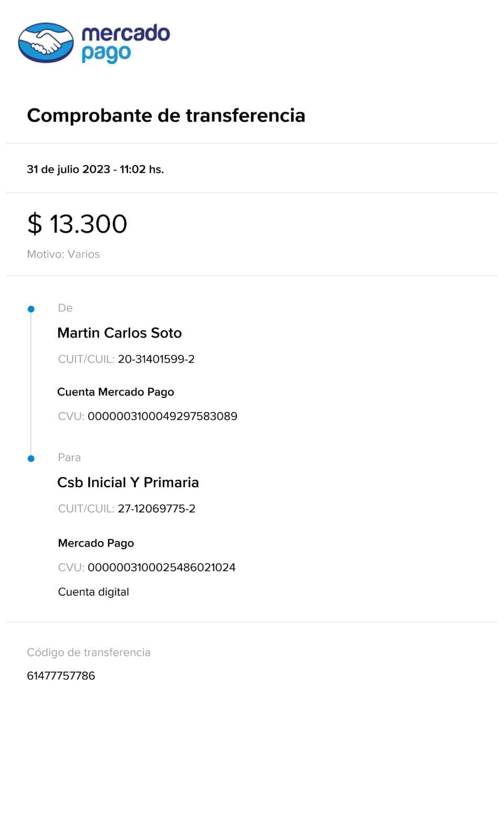Click the Mercado Pago handshake logo
The width and height of the screenshot is (504, 840).
[x=46, y=43]
